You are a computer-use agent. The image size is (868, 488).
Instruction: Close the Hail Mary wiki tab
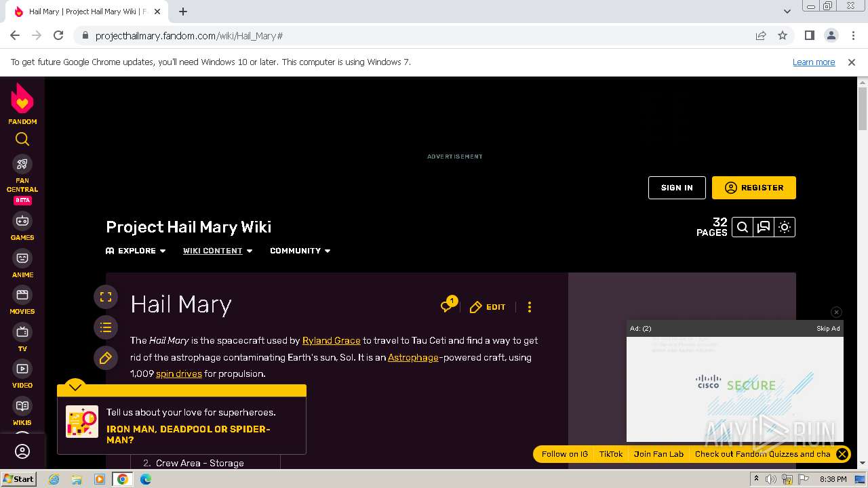pos(157,12)
